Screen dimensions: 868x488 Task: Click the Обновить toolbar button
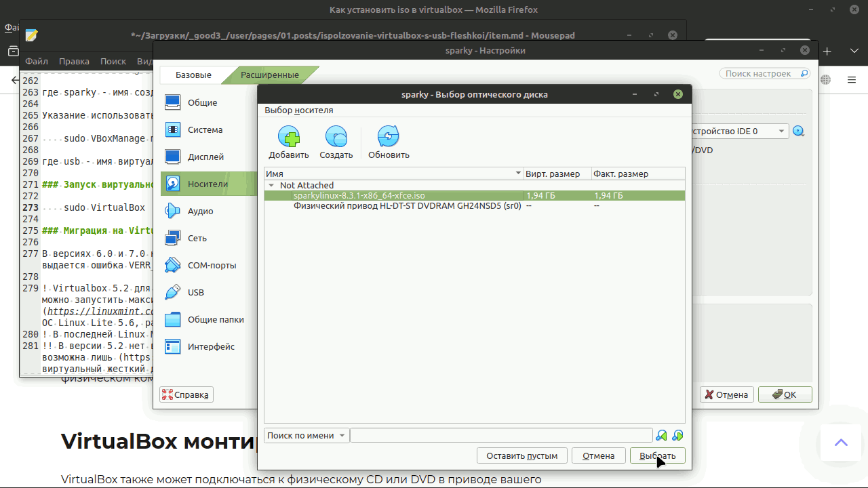click(x=389, y=143)
